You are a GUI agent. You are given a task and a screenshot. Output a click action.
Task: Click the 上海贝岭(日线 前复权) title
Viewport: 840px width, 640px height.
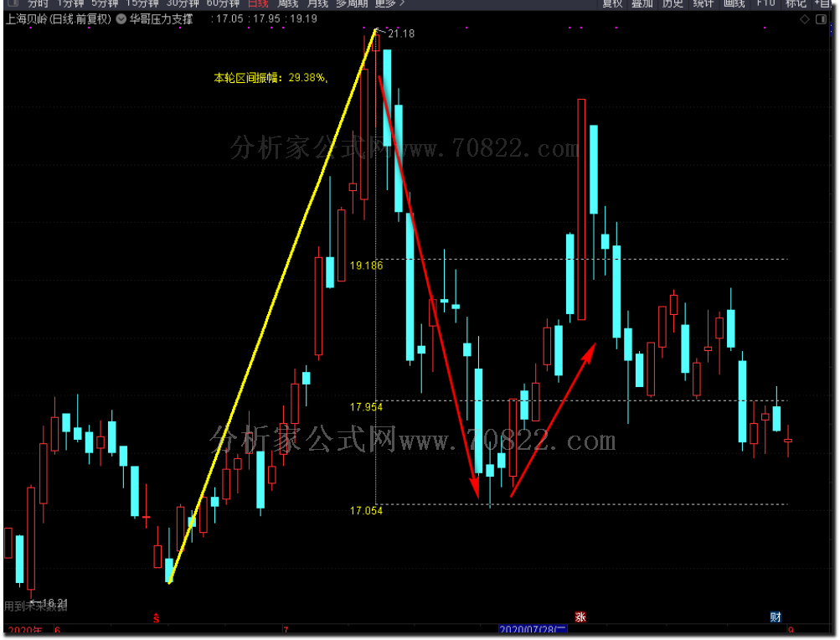59,19
